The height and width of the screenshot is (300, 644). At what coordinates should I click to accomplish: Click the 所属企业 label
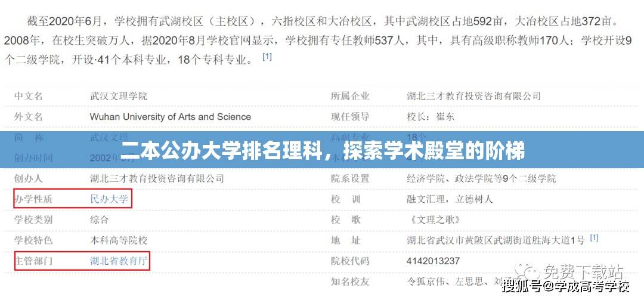(351, 97)
